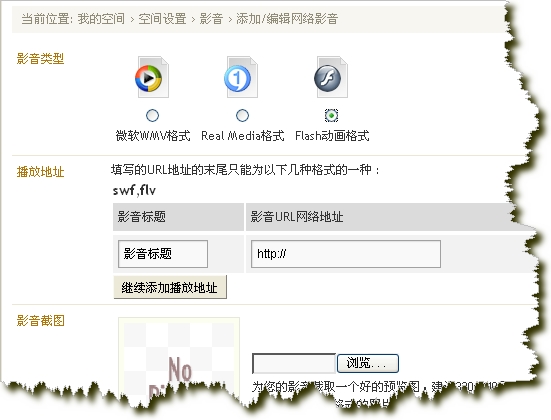The image size is (551, 420).
Task: Focus the http:// URL input field
Action: tap(346, 254)
